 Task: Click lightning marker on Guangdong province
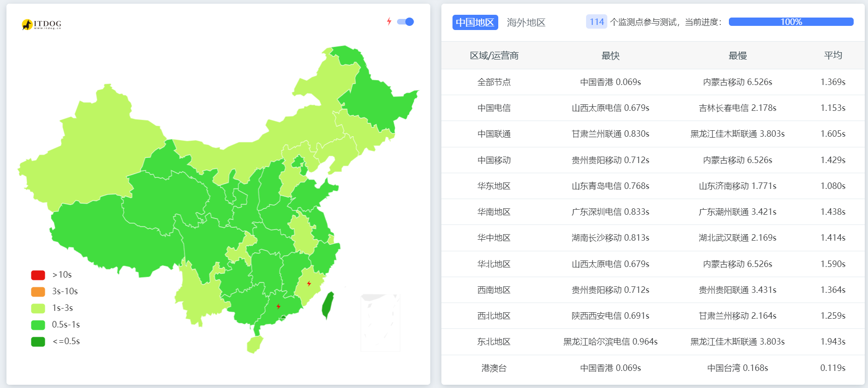pyautogui.click(x=278, y=306)
